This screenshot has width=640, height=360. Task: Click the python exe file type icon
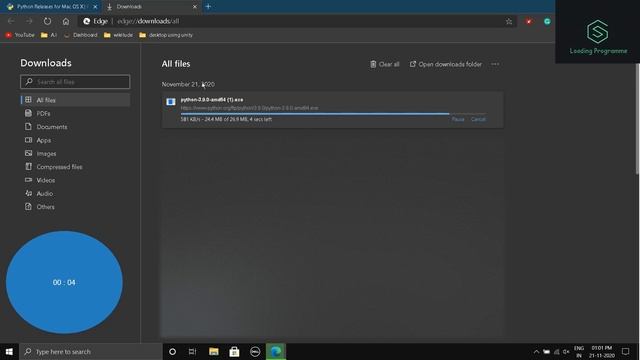pyautogui.click(x=171, y=102)
